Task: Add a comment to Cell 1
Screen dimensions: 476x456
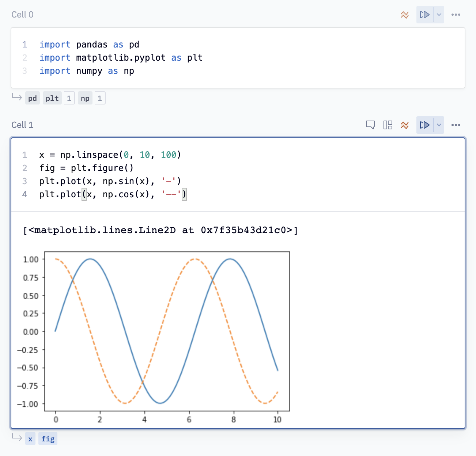Action: (370, 125)
